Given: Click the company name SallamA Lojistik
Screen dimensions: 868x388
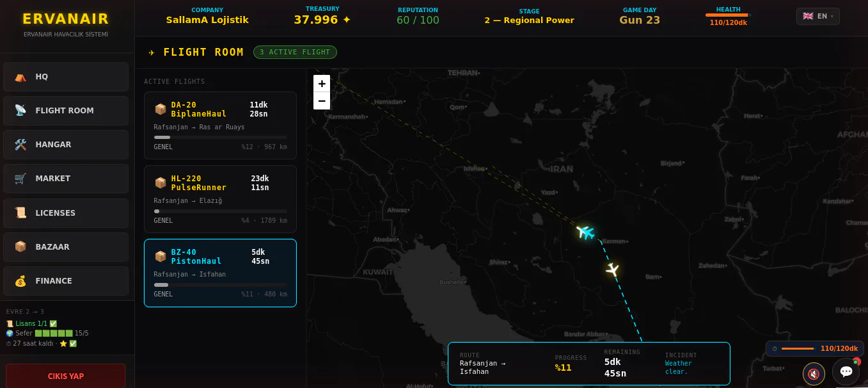Looking at the screenshot, I should tap(207, 20).
